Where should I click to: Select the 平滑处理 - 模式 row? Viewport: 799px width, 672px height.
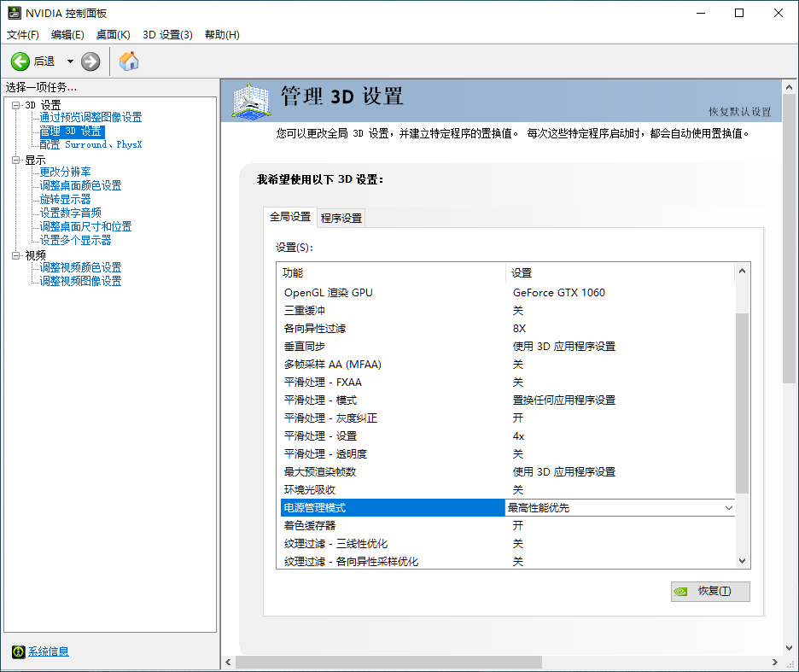coord(508,400)
